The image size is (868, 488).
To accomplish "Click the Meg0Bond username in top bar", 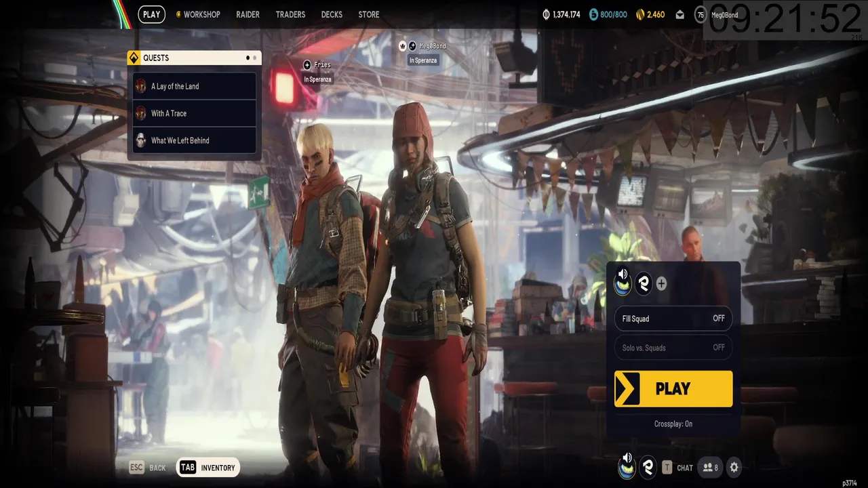I will pos(724,15).
